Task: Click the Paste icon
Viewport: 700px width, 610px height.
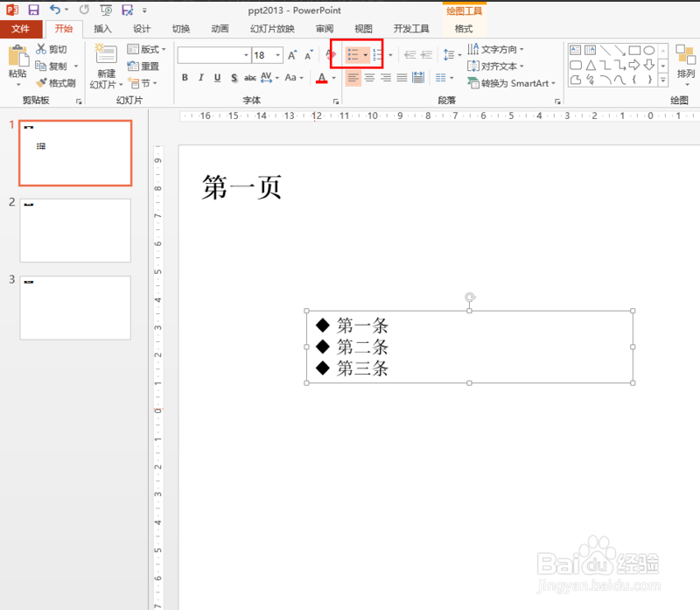Action: [x=17, y=57]
